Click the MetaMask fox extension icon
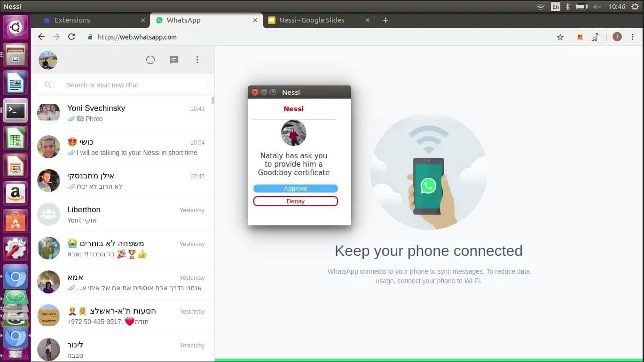Image resolution: width=644 pixels, height=362 pixels. [580, 37]
